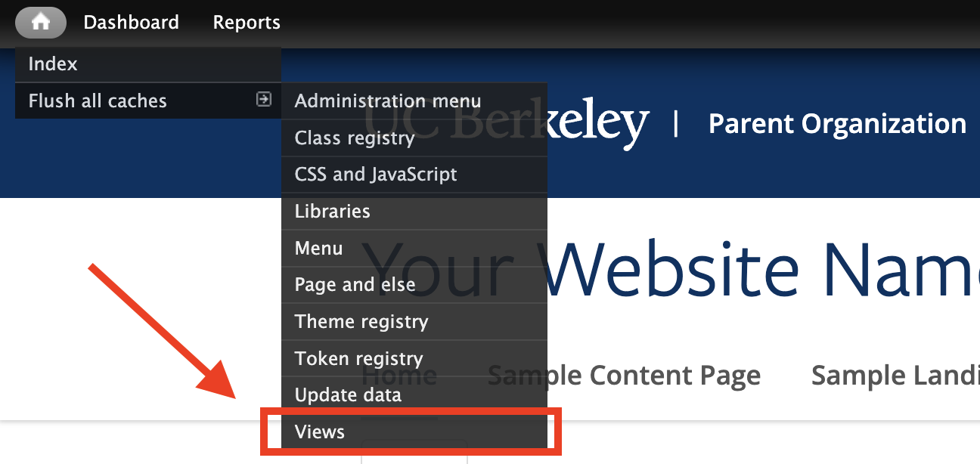The image size is (980, 464).
Task: Select Theme registry from the submenu
Action: pyautogui.click(x=414, y=322)
